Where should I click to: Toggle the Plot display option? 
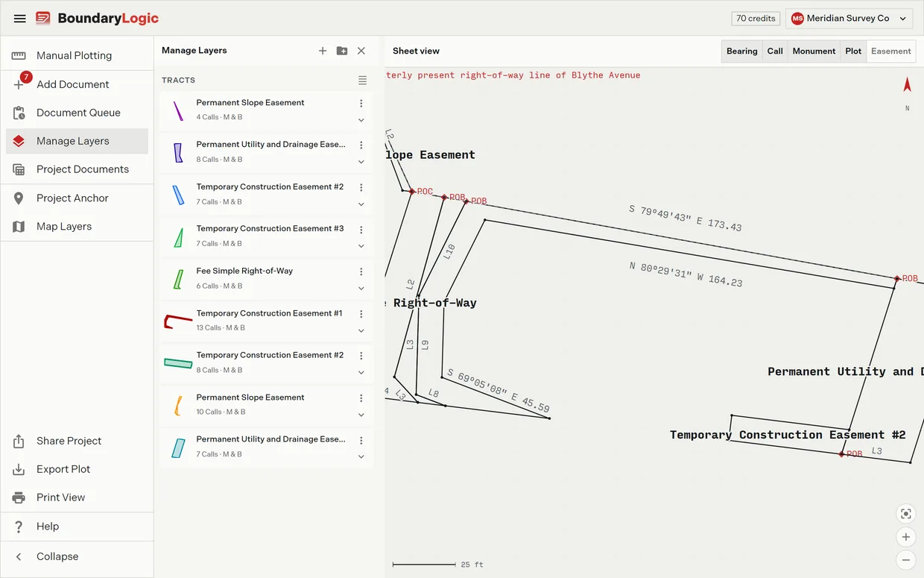[x=853, y=51]
